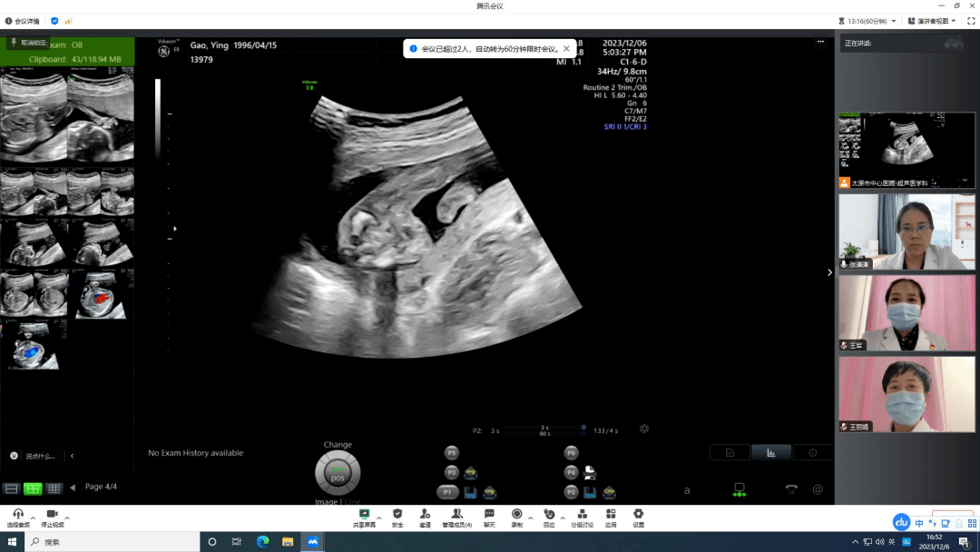Switch clipboard to single-image layout
This screenshot has height=552, width=980.
coord(11,488)
